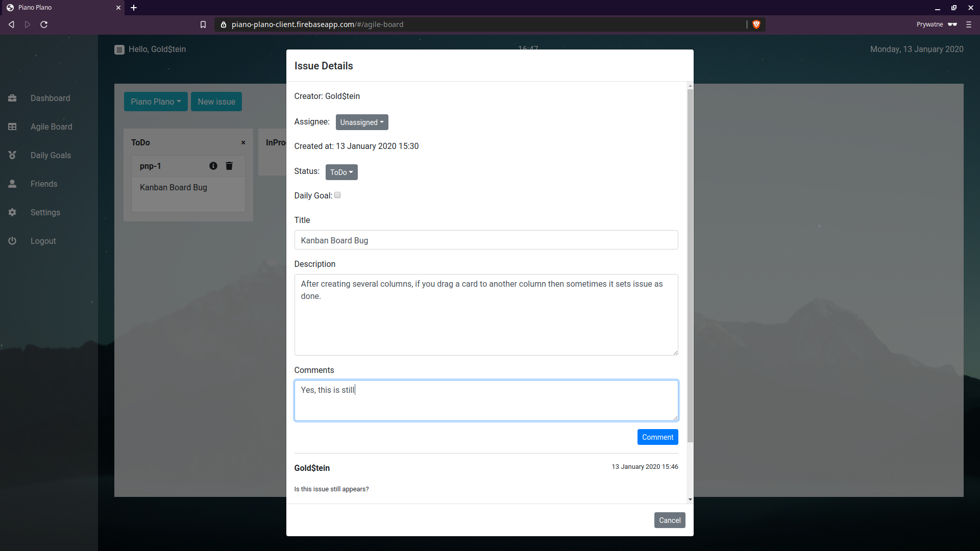Click the Kanban Board Bug title field

pos(486,240)
